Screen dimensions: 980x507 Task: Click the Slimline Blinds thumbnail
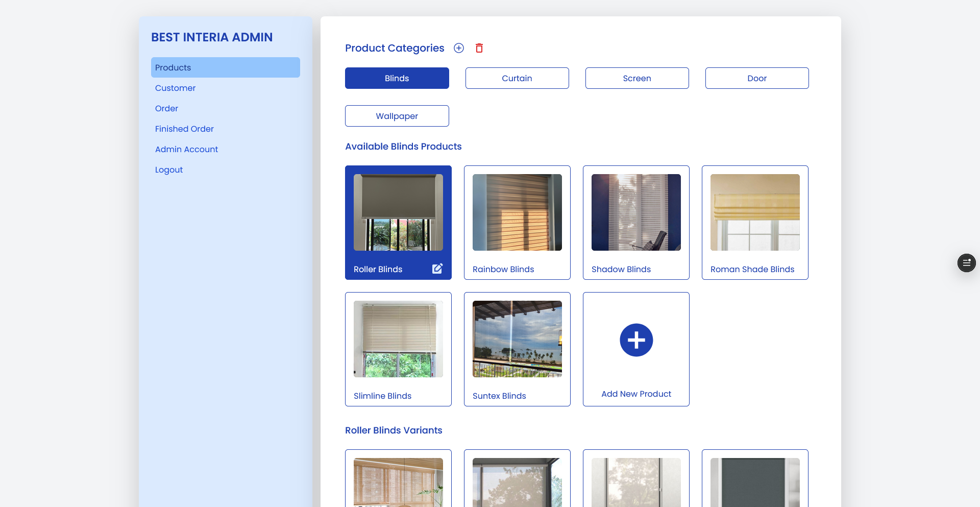pos(398,339)
